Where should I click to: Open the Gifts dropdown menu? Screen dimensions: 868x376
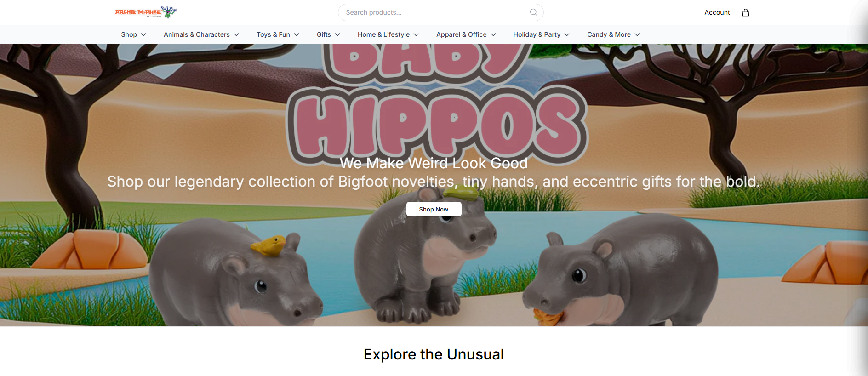coord(328,34)
